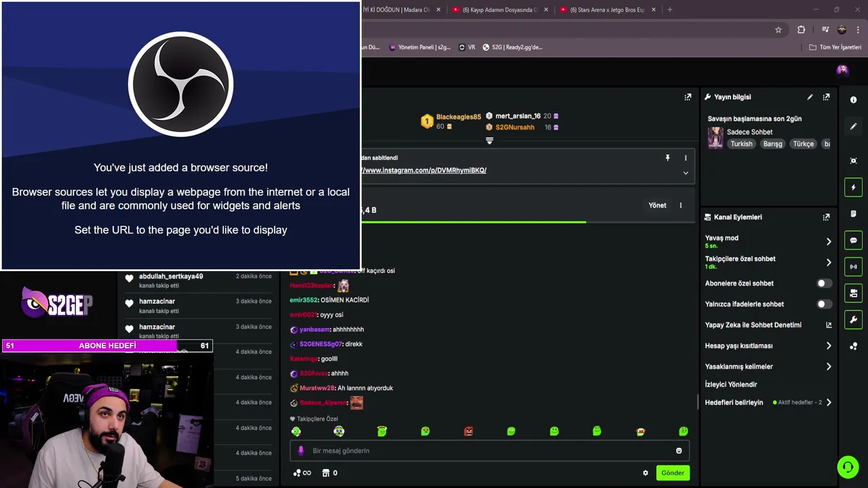Image resolution: width=868 pixels, height=488 pixels.
Task: Open the Chrome profile avatar
Action: pyautogui.click(x=842, y=30)
